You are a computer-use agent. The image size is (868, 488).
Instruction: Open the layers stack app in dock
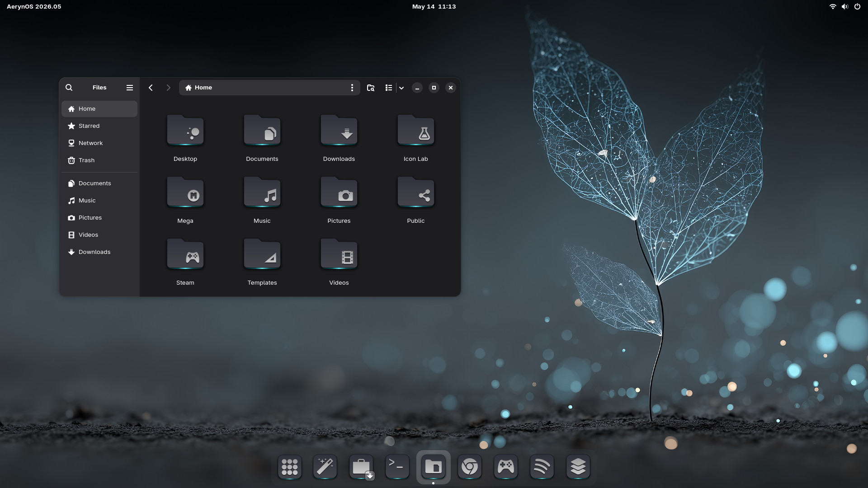coord(578,467)
